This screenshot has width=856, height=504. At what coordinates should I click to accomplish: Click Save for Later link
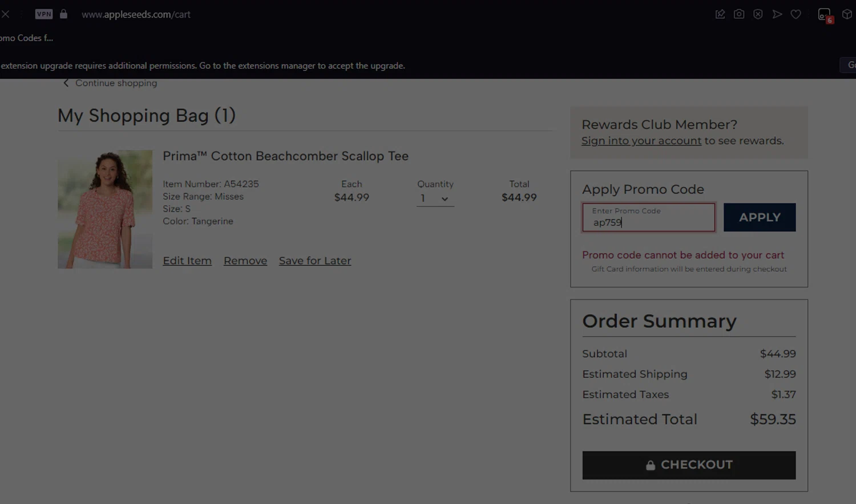[x=315, y=261]
